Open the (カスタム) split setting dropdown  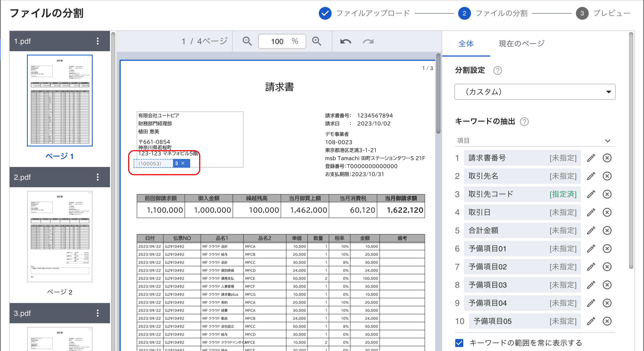click(x=535, y=92)
